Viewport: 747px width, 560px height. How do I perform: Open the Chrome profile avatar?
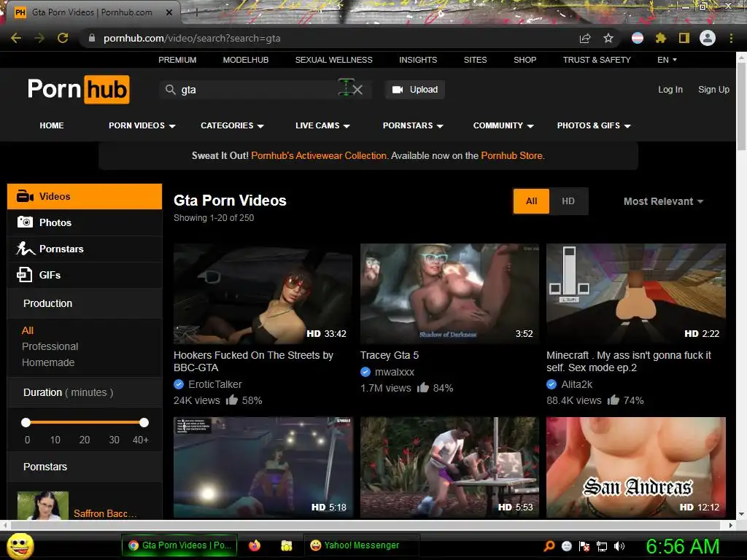[708, 38]
